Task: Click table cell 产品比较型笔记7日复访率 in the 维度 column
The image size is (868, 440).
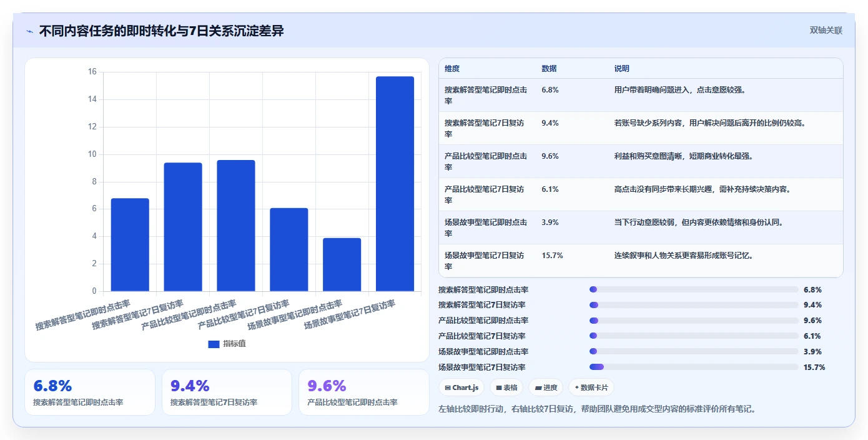Action: click(x=486, y=194)
